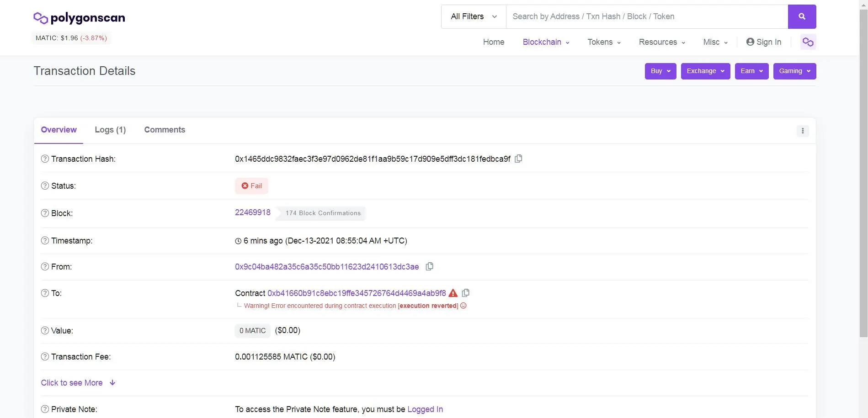The image size is (868, 418).
Task: Go to the Home menu item
Action: (494, 42)
